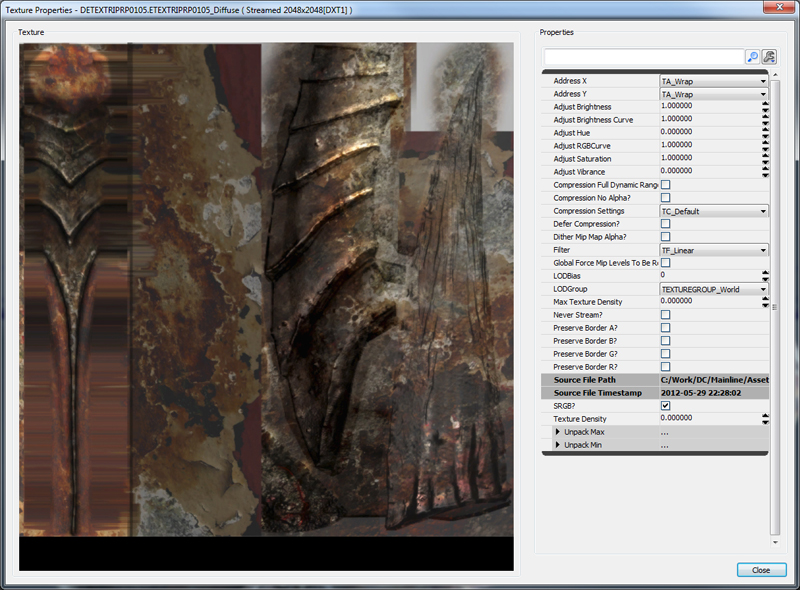Select the Source File Timestamp row
Screen dimensions: 800x590
(x=655, y=393)
